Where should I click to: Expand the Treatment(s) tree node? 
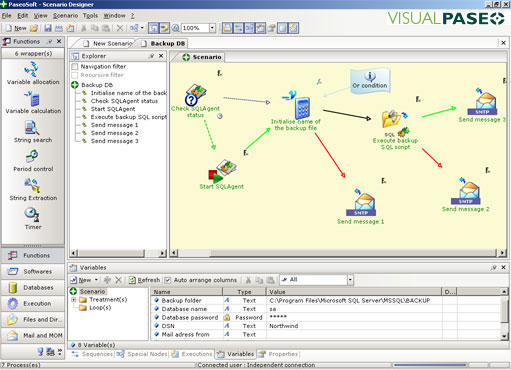coord(74,300)
